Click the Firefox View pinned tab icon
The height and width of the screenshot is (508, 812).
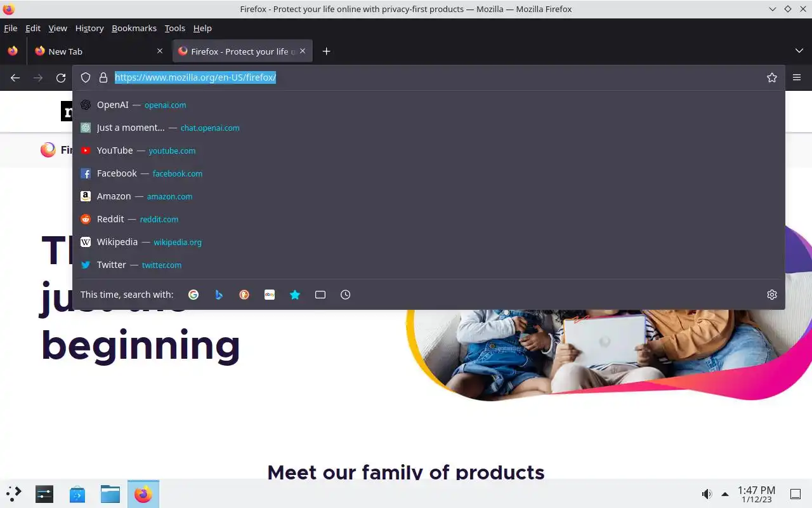[x=13, y=51]
